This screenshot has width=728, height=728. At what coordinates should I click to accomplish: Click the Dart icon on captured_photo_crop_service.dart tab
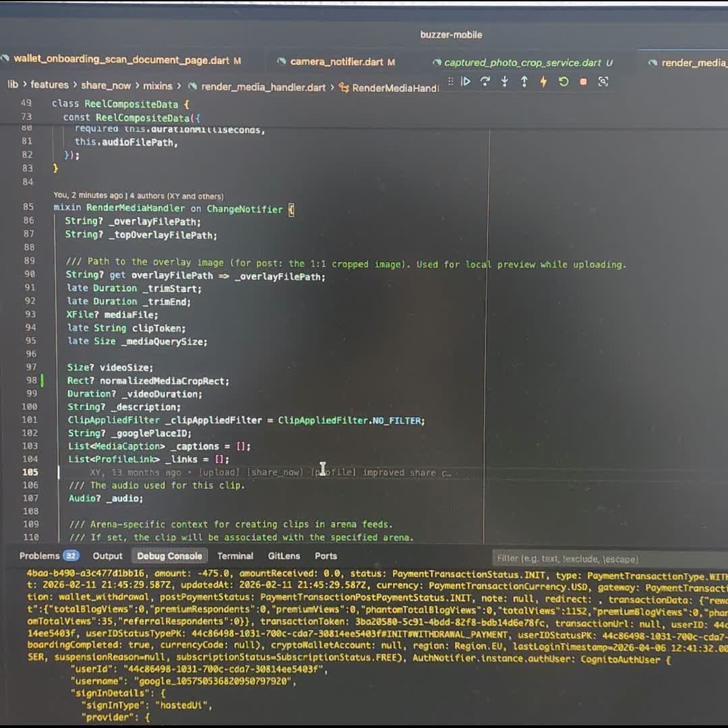click(436, 62)
